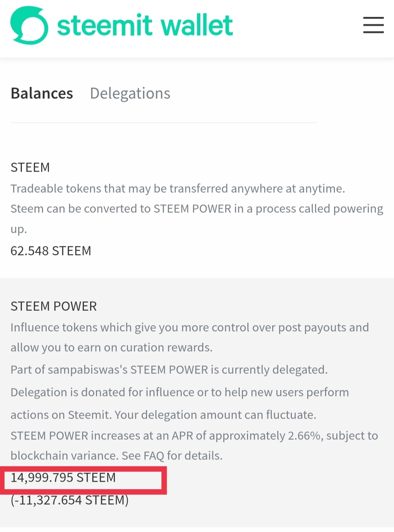
Task: Click the "APR of approximately 2.66%" line
Action: 194,436
